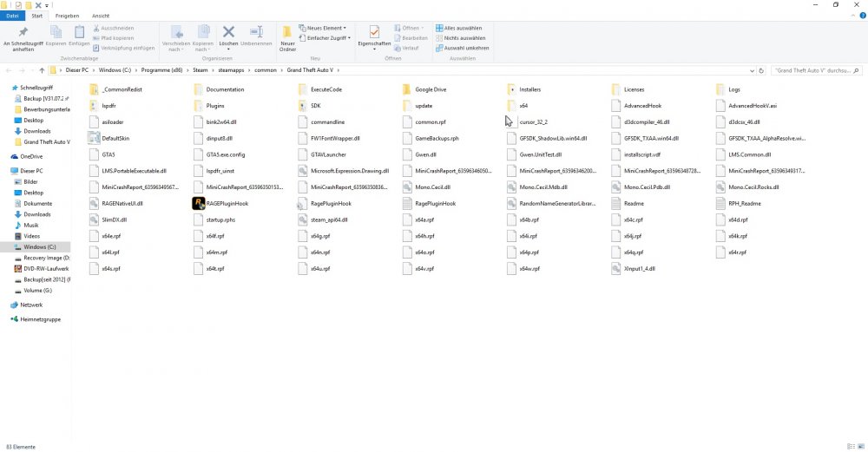The image size is (868, 452).
Task: Click the Löschen delete icon
Action: point(228,32)
